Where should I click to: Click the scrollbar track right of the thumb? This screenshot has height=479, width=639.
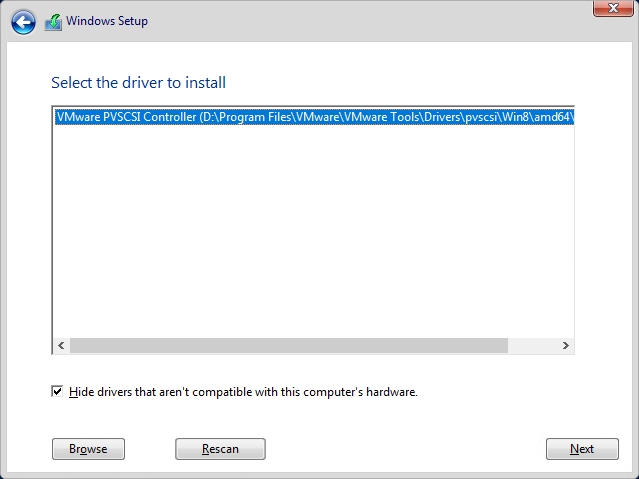click(x=532, y=345)
